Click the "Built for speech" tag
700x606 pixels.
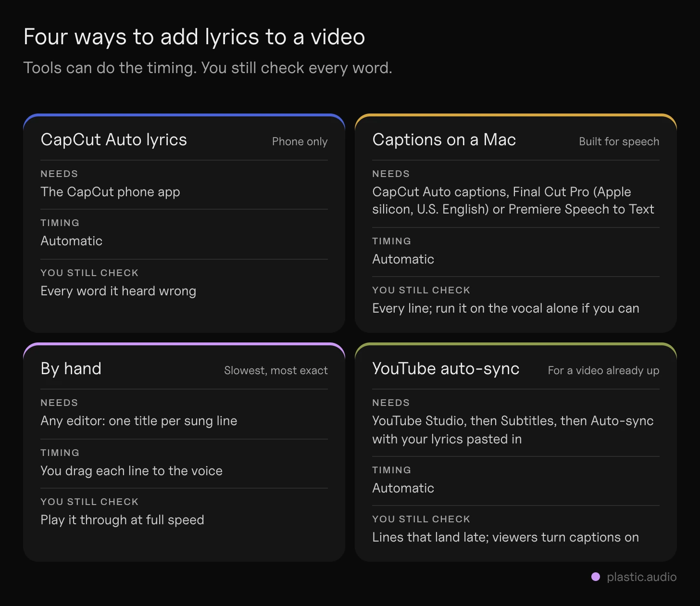click(x=619, y=141)
